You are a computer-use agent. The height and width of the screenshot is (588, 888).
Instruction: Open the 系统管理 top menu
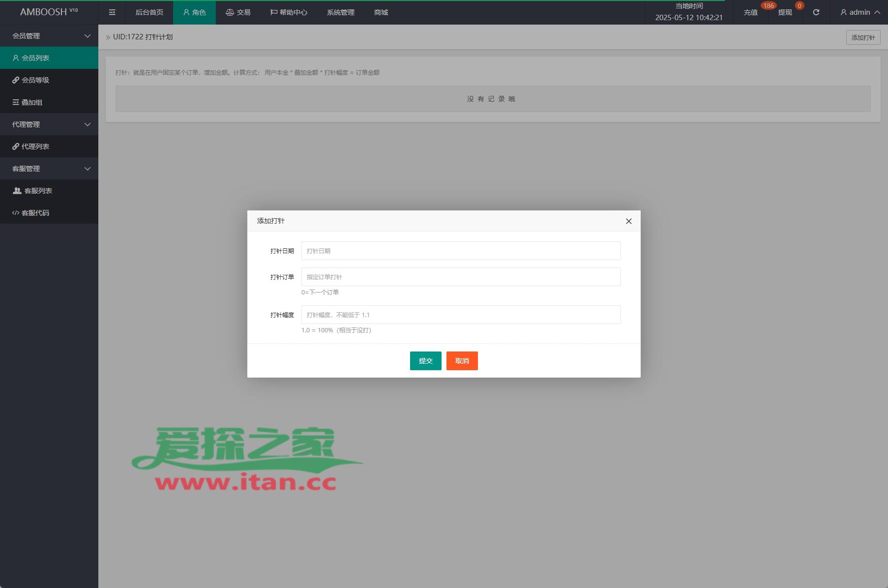[x=340, y=12]
